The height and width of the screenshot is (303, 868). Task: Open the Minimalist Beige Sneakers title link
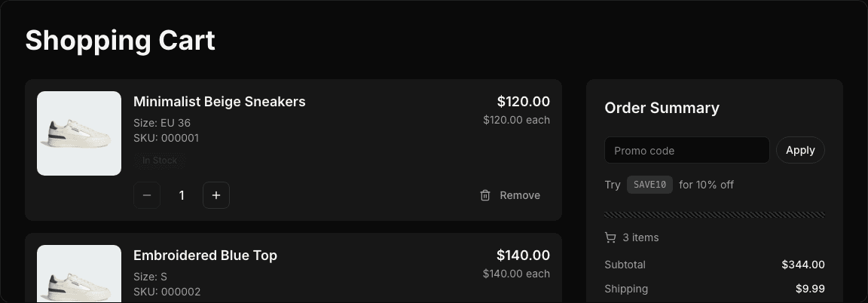[219, 102]
